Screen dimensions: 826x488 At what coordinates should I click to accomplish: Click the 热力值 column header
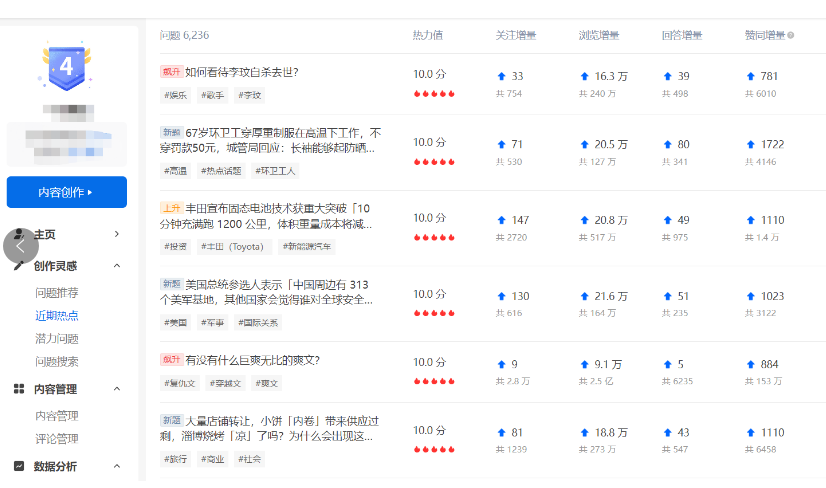(428, 35)
